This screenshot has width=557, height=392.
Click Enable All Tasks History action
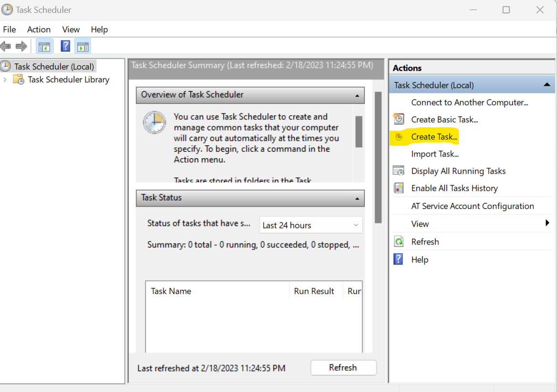(x=454, y=188)
